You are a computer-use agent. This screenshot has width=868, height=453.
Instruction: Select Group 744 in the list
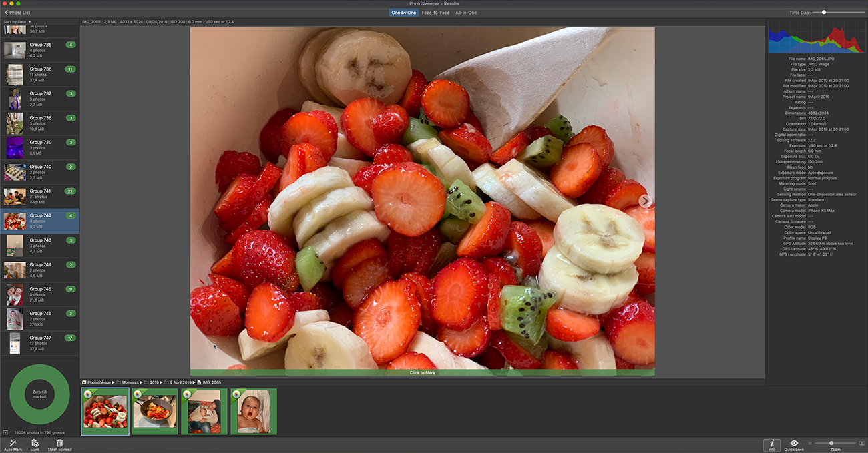[39, 270]
